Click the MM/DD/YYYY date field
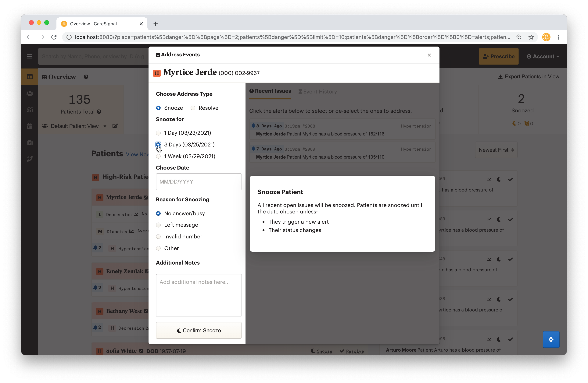 (x=199, y=182)
